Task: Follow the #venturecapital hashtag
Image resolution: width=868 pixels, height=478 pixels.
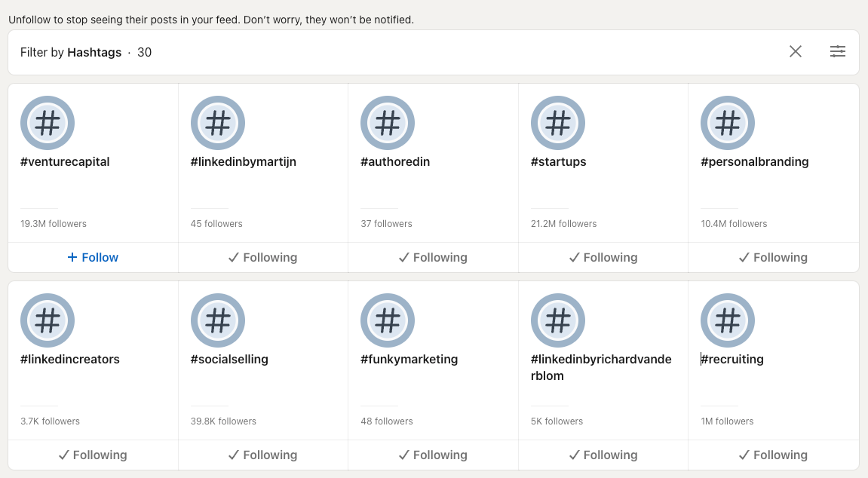Action: point(92,257)
